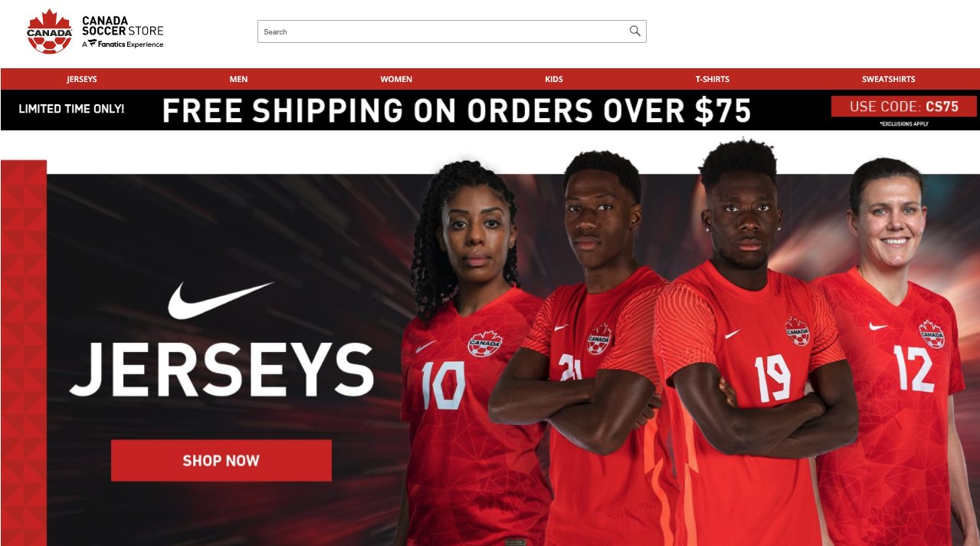Go to the T-Shirts category
The width and height of the screenshot is (980, 546).
713,79
